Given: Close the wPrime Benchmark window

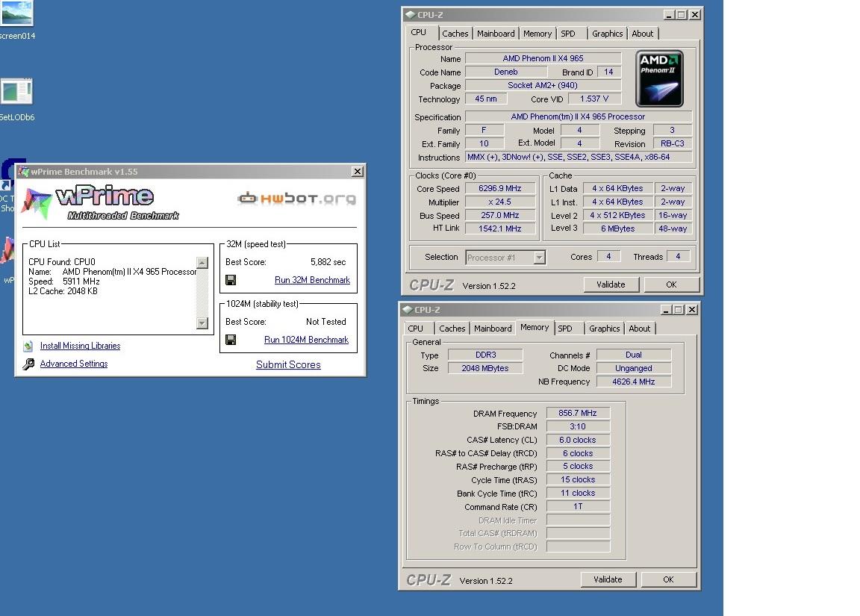Looking at the screenshot, I should (x=357, y=172).
